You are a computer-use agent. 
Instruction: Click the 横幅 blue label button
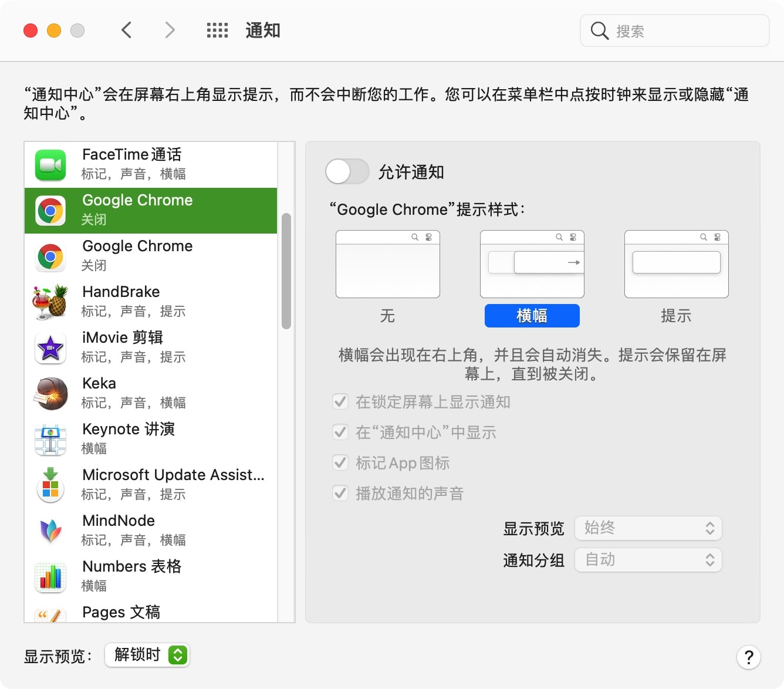tap(532, 316)
